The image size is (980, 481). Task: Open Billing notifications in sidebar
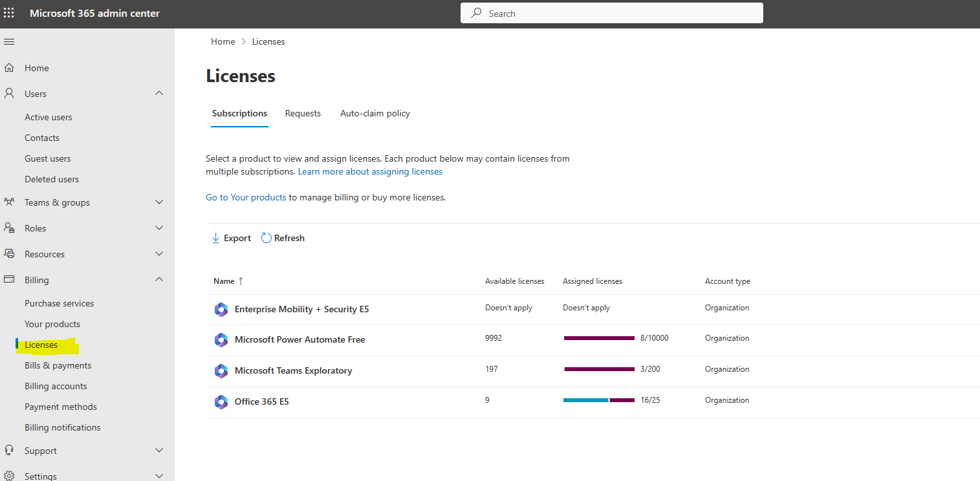63,427
